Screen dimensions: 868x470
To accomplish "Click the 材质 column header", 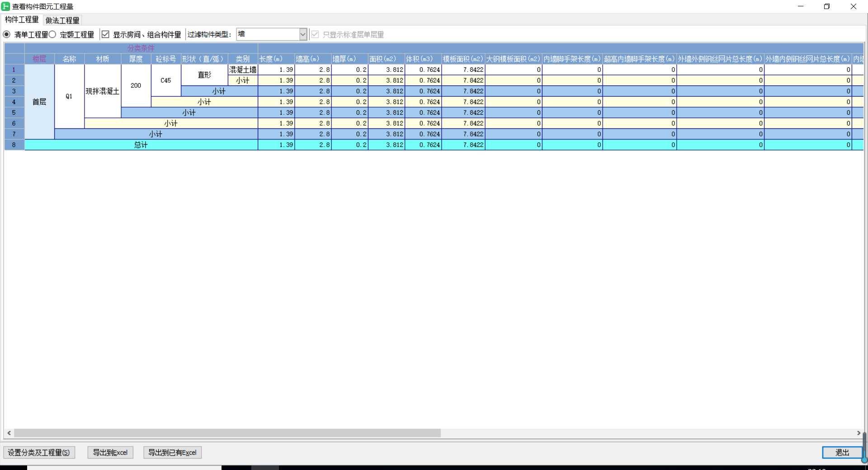I will pyautogui.click(x=103, y=59).
